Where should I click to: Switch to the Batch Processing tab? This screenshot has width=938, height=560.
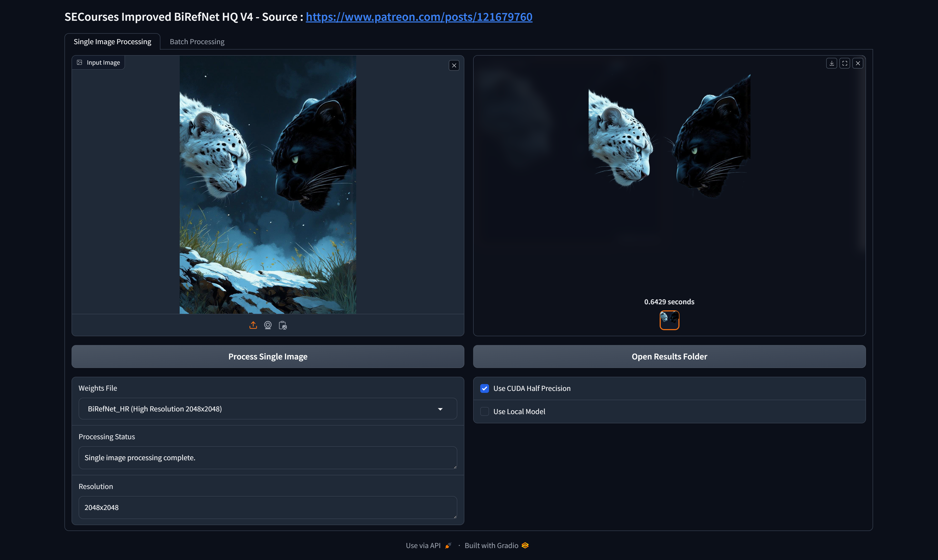(x=197, y=41)
